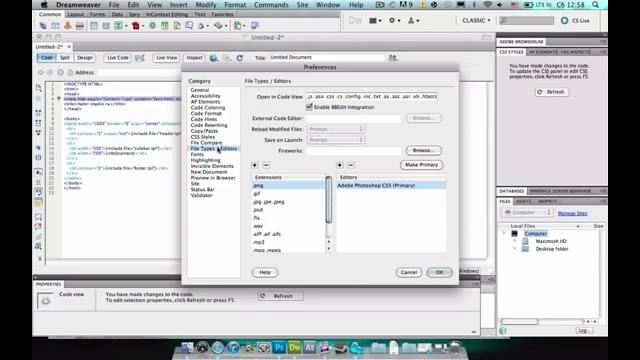
Task: Click the Browse button next to Fireworks
Action: tap(423, 151)
